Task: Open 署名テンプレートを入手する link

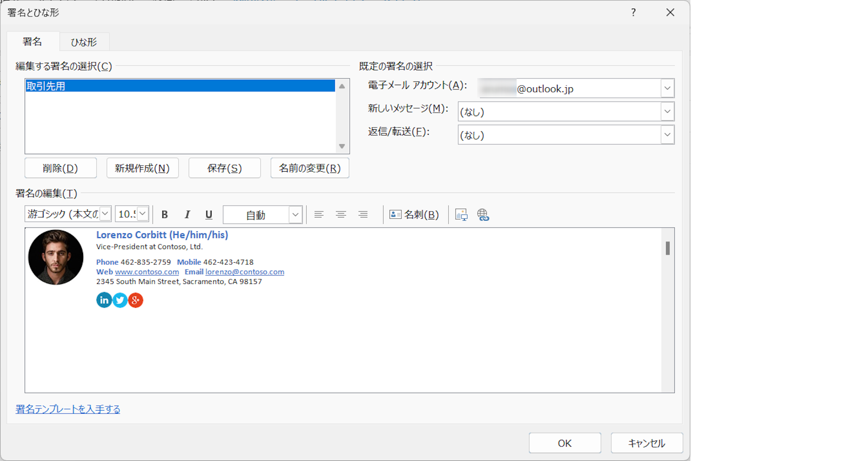Action: click(x=68, y=409)
